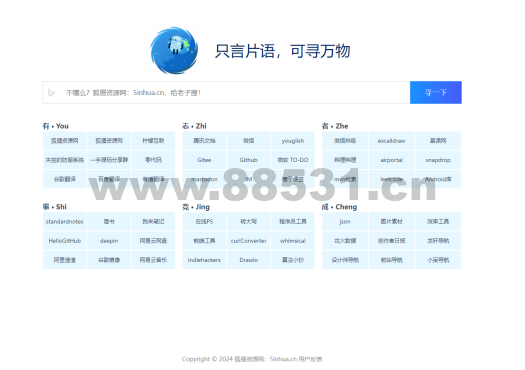
Task: Open the airportal link
Action: [x=391, y=160]
